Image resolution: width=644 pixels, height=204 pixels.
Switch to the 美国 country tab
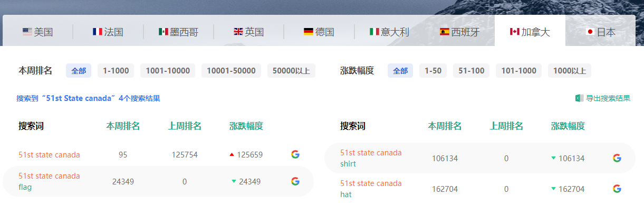click(x=38, y=32)
